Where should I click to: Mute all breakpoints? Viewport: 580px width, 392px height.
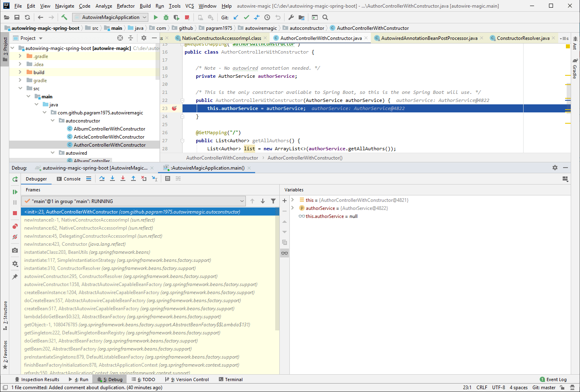15,237
